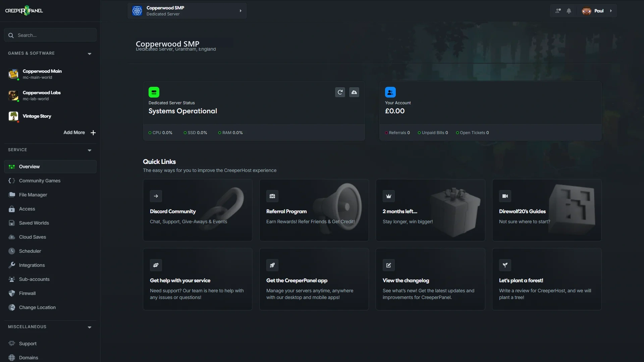
Task: Click the search magnifier icon
Action: (x=11, y=35)
